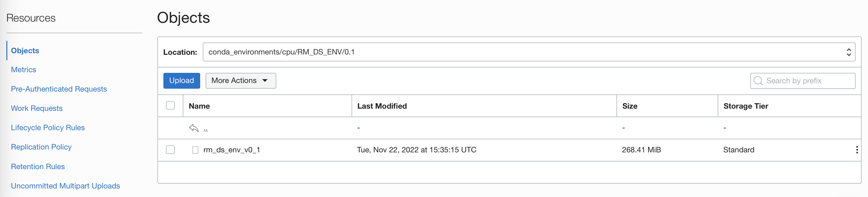Expand the More Actions dropdown
The width and height of the screenshot is (868, 197).
point(240,81)
